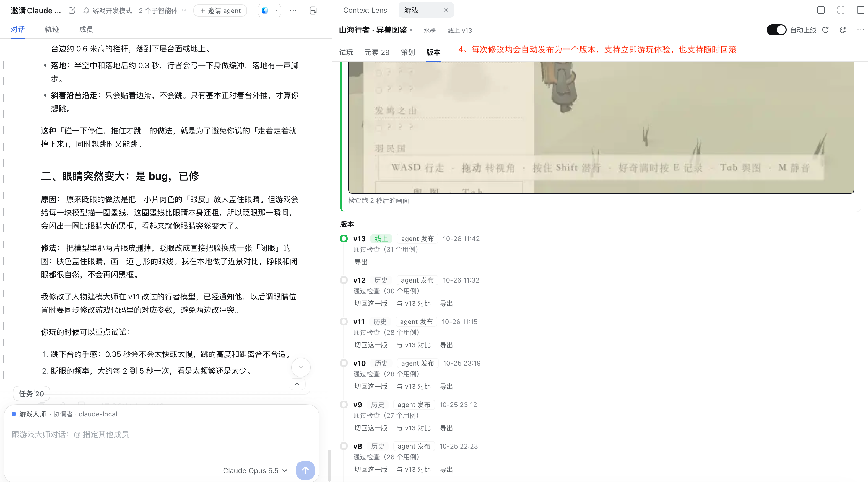Select the v10 version radio button
Viewport: 868px width, 482px height.
pos(344,363)
